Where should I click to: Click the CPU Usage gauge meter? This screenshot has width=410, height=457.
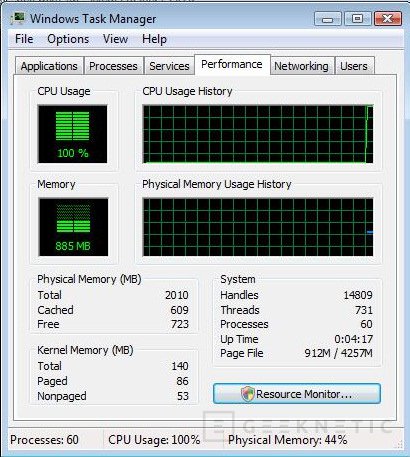72,134
